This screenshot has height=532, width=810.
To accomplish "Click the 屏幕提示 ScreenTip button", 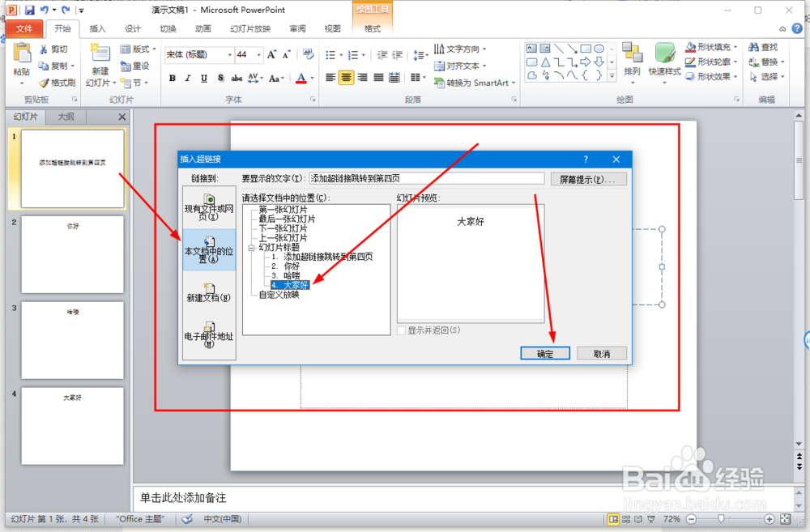I will coord(588,179).
